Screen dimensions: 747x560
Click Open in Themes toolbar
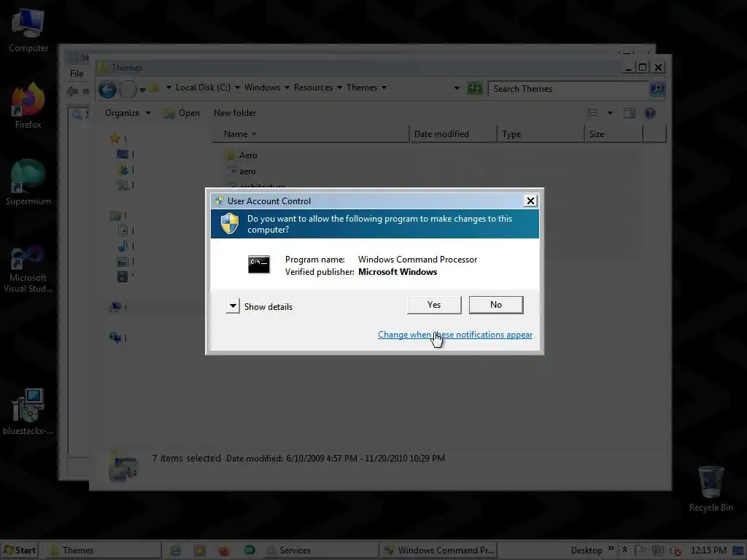point(182,113)
